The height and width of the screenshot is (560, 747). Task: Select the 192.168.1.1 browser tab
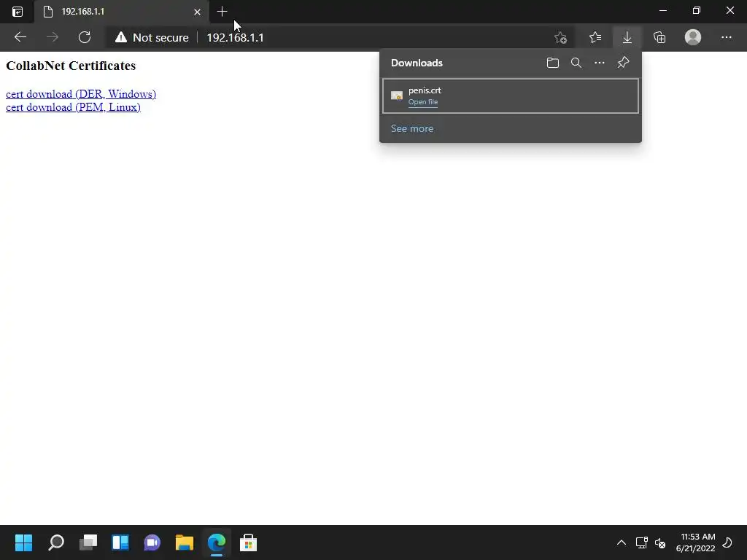(122, 12)
